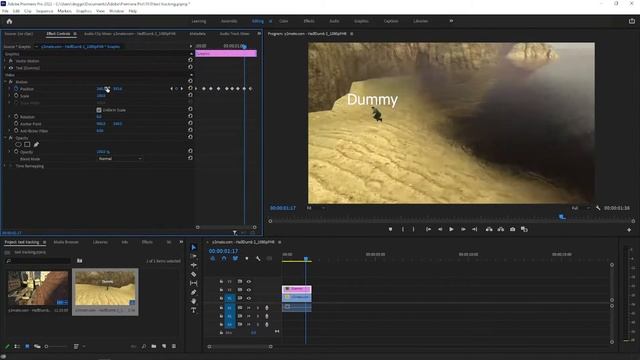This screenshot has width=640, height=360.
Task: Go to previous Position keyframe arrow
Action: point(171,89)
